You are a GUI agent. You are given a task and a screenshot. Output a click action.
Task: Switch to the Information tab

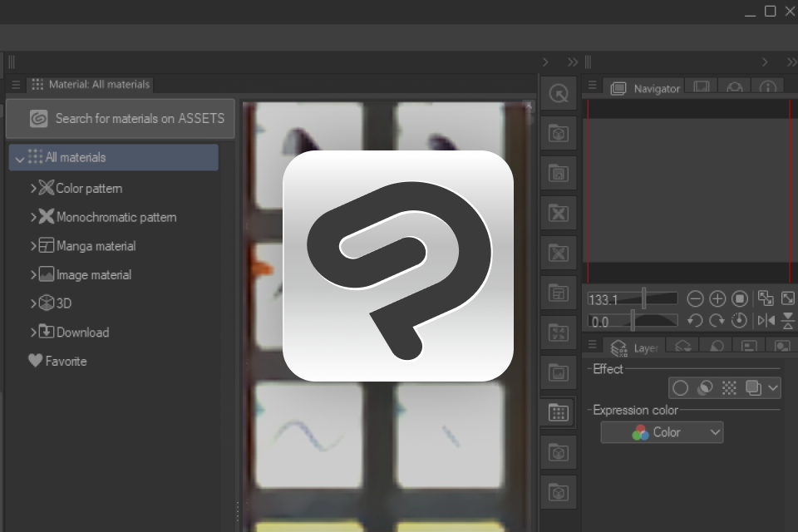click(767, 87)
